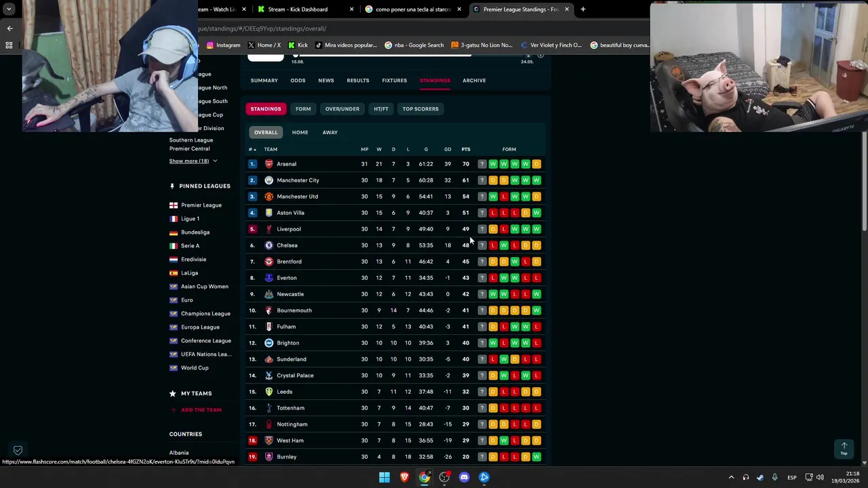Open Ligue 1 from pinned leagues
Image resolution: width=868 pixels, height=488 pixels.
point(190,219)
